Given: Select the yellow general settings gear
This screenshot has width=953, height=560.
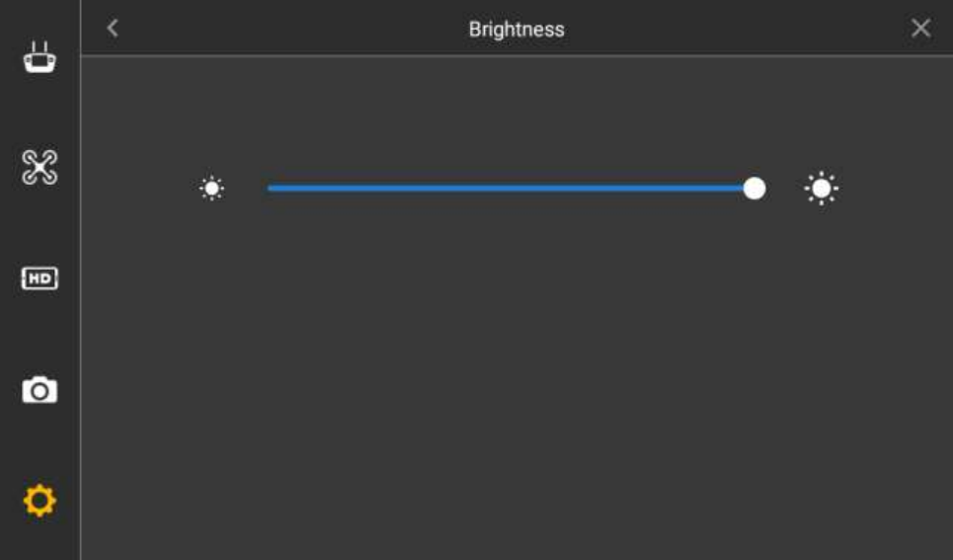Looking at the screenshot, I should [x=40, y=501].
